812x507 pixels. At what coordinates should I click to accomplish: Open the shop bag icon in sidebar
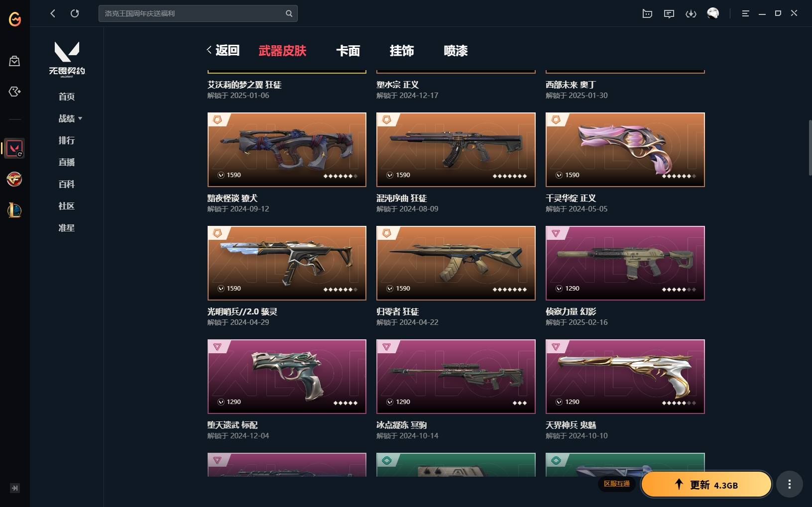point(14,61)
